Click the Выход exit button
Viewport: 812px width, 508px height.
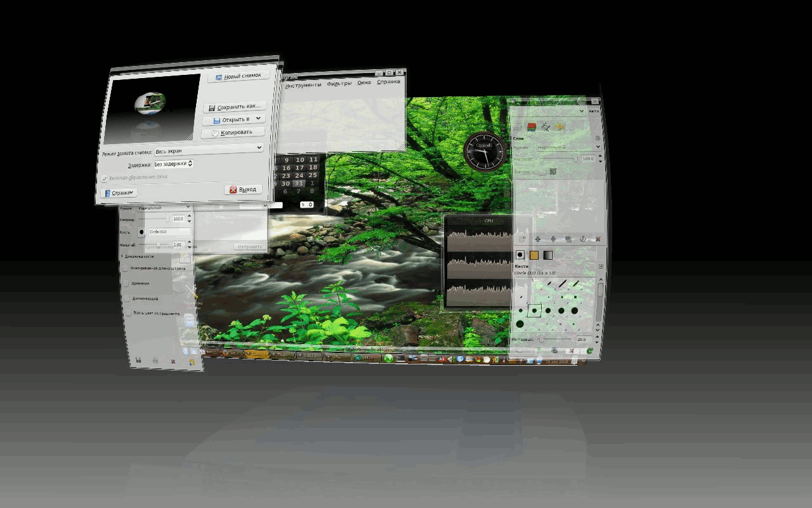(243, 189)
